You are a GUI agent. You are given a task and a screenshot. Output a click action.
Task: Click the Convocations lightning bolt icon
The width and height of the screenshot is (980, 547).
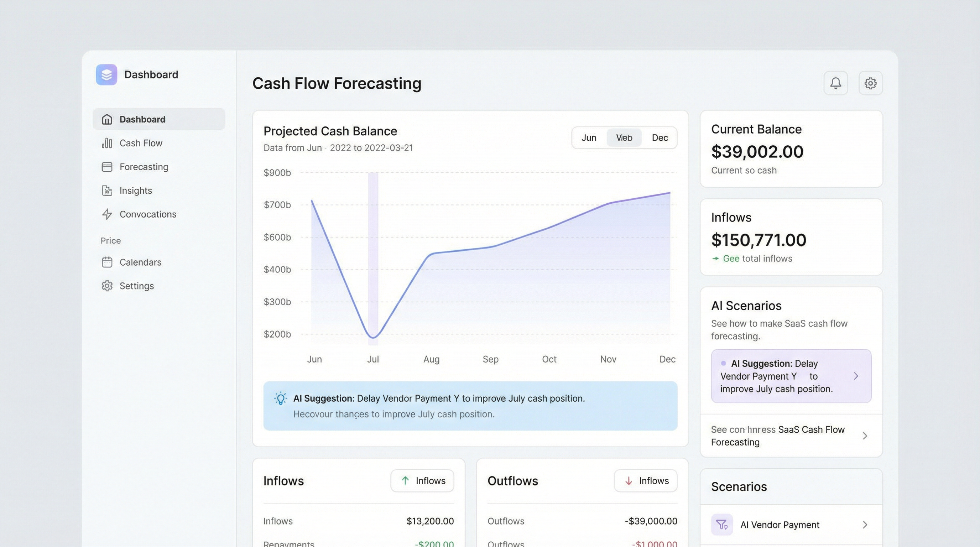click(x=107, y=214)
